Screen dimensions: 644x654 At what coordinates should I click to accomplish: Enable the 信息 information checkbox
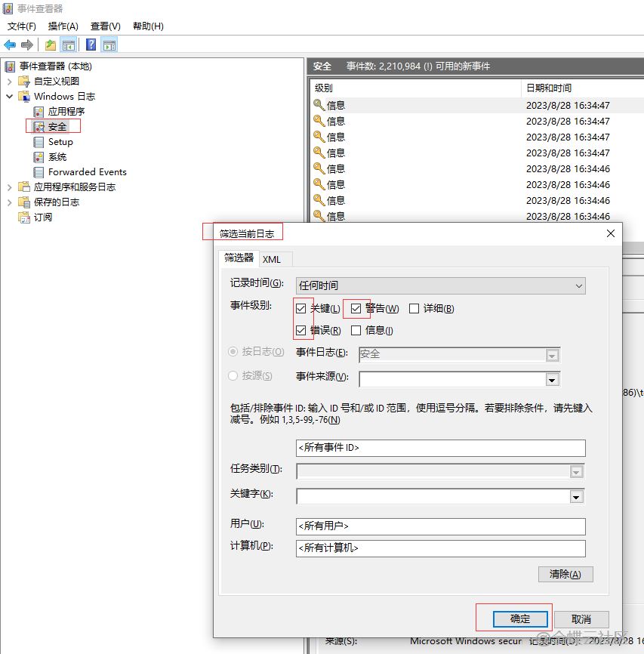click(356, 330)
